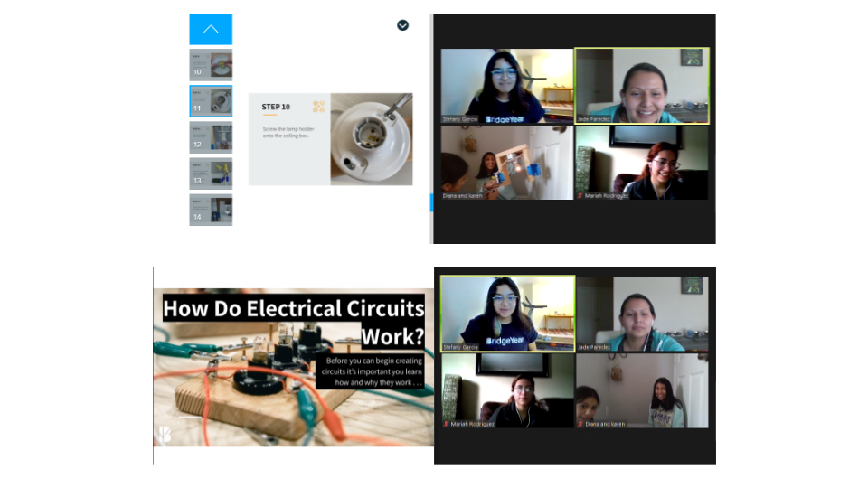Click the orange circuit icon on Step 10 slide

(x=318, y=106)
